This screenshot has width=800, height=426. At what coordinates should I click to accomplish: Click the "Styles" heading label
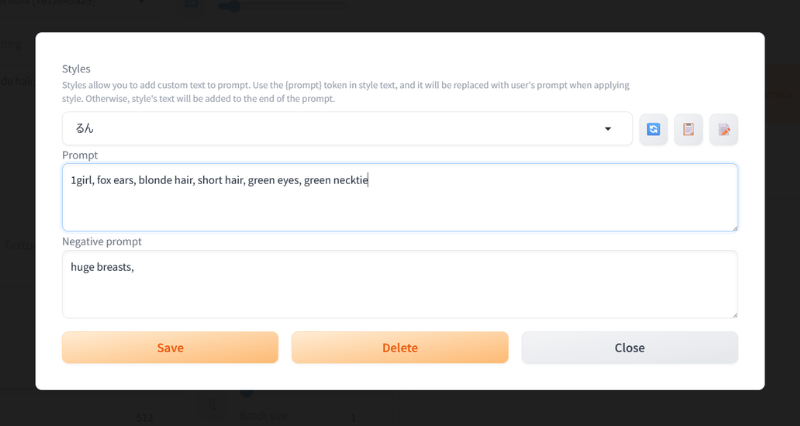[x=76, y=69]
